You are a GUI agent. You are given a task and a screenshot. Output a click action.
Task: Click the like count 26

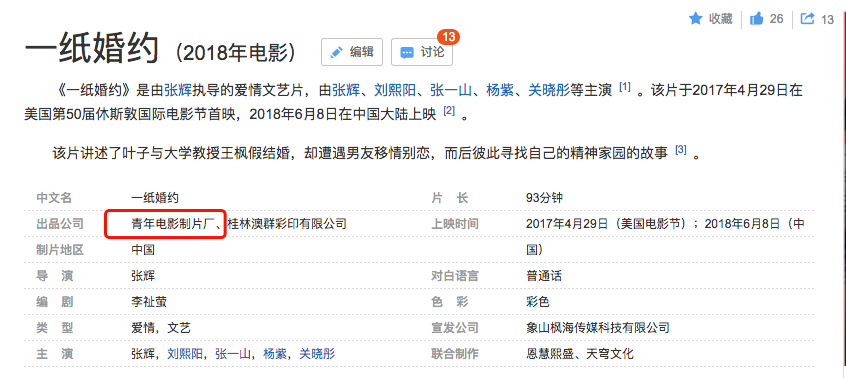(x=776, y=19)
